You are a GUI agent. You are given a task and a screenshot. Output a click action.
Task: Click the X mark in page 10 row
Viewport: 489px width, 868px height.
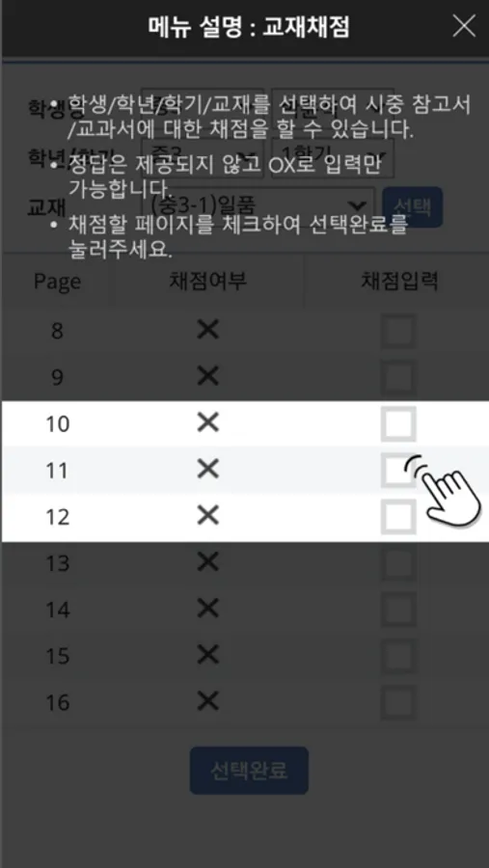208,424
